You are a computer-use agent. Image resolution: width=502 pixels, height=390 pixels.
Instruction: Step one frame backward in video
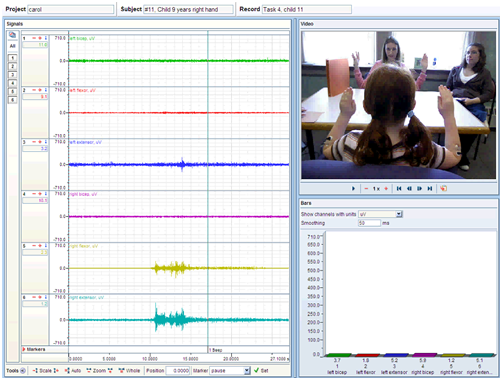click(x=409, y=189)
